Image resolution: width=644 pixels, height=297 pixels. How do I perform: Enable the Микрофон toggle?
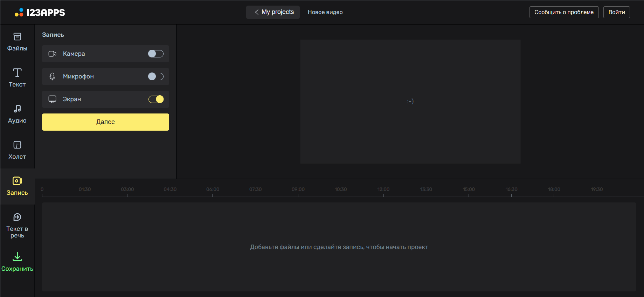pos(156,76)
